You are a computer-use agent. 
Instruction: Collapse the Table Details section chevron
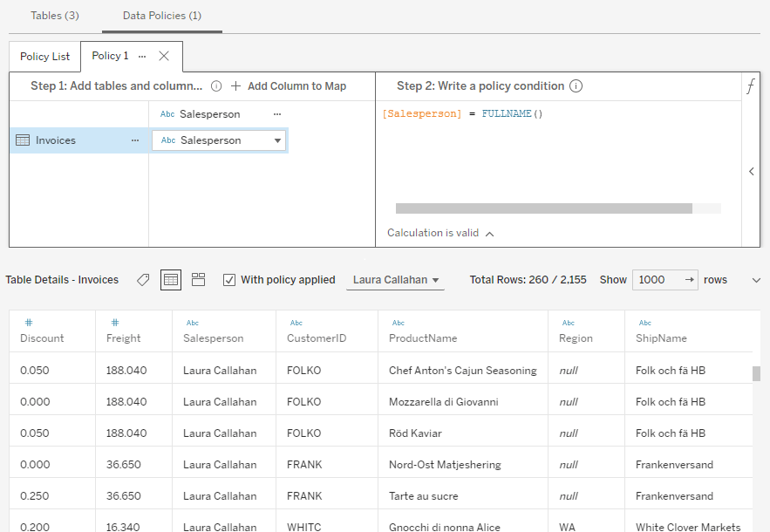pyautogui.click(x=756, y=280)
